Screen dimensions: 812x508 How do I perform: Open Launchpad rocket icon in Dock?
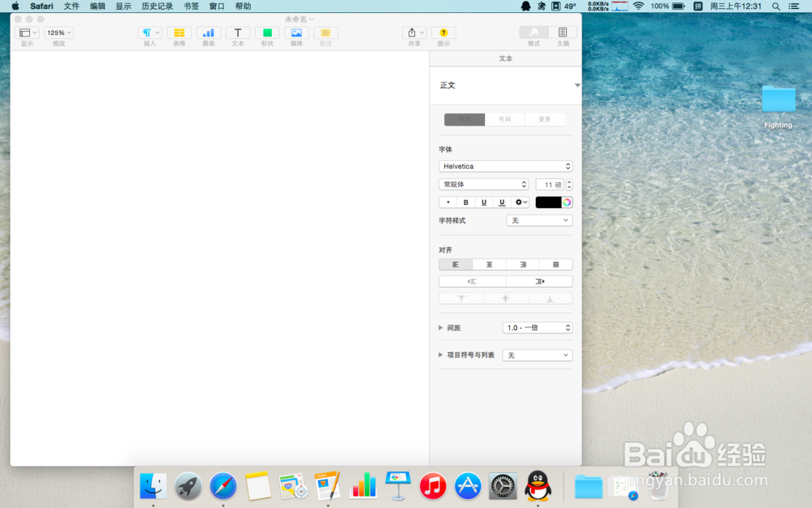pos(188,486)
